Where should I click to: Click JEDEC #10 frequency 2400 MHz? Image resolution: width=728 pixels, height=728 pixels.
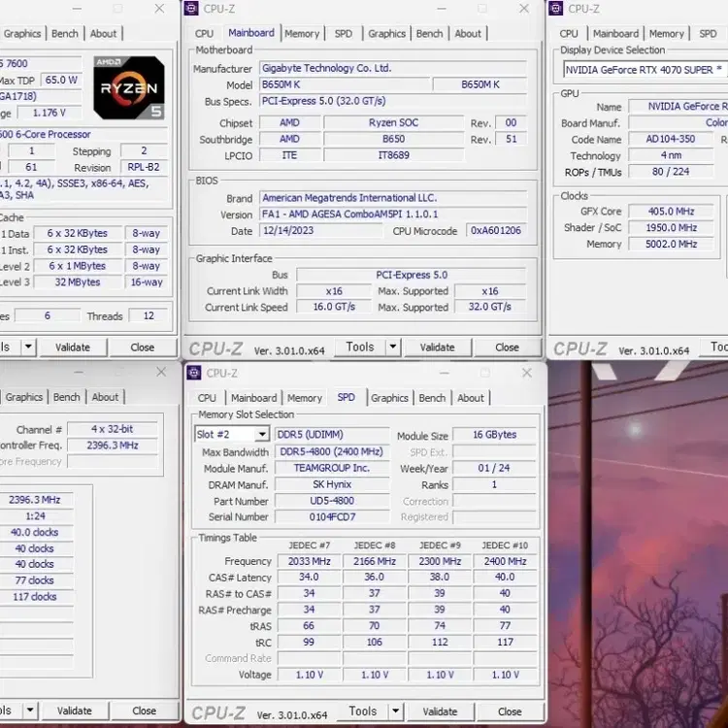[x=505, y=561]
